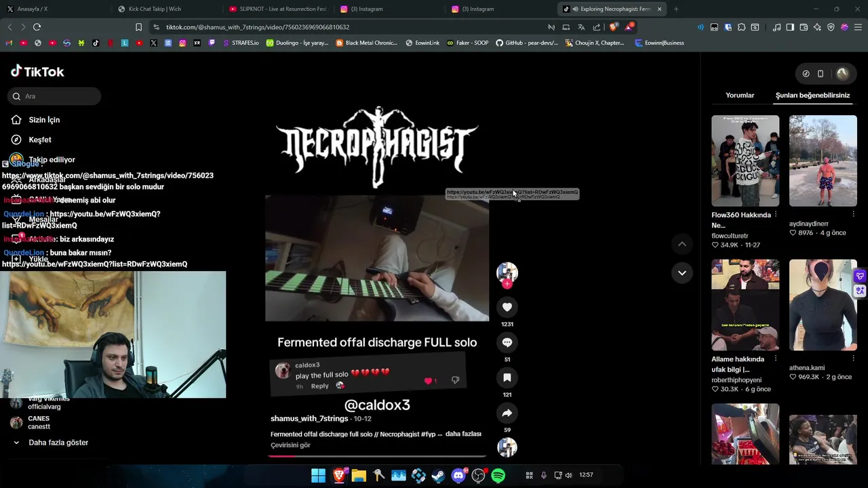
Task: Toggle the comment's dislike thumb
Action: click(x=455, y=380)
